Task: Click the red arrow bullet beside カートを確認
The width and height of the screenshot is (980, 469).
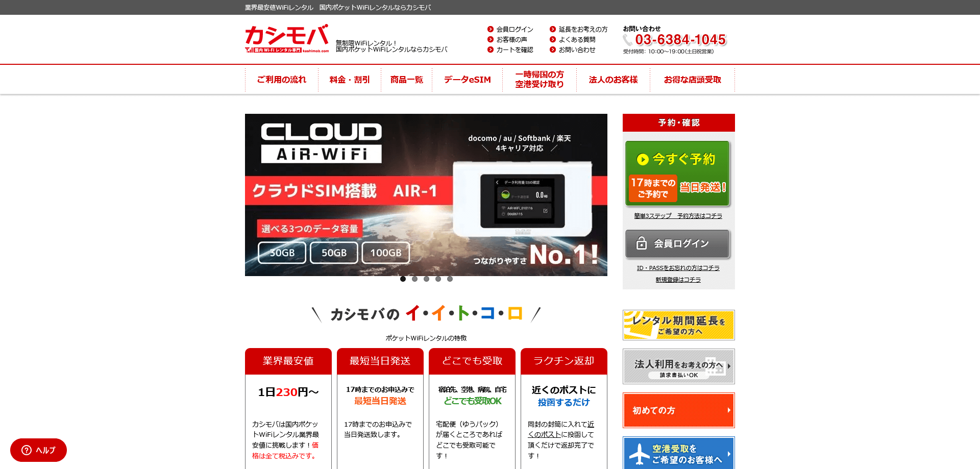Action: [x=491, y=50]
